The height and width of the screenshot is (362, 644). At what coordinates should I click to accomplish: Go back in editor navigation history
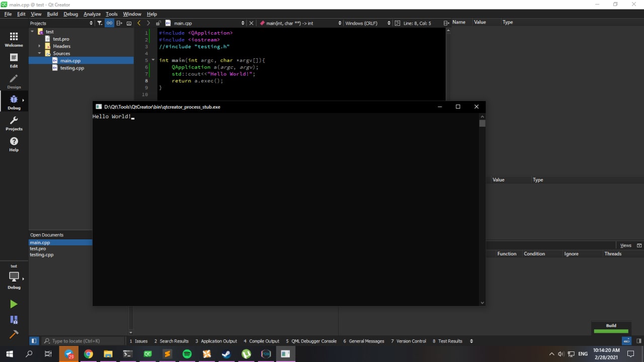[x=139, y=23]
